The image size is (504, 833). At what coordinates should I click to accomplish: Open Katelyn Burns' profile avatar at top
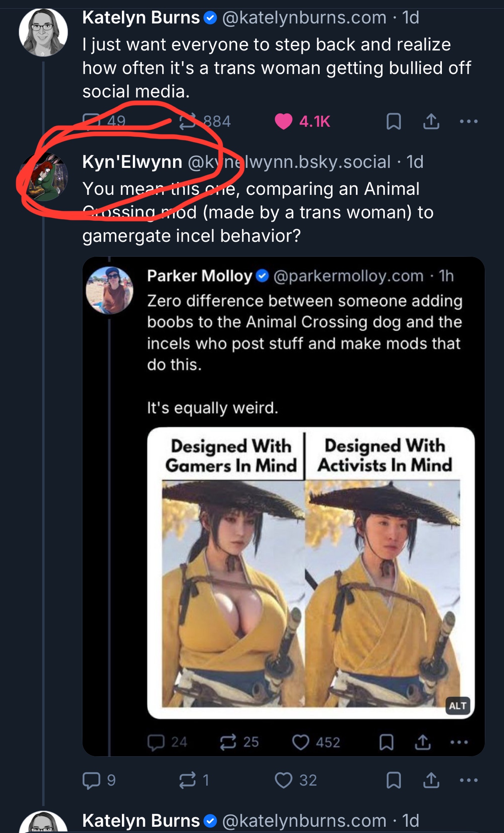coord(43,32)
